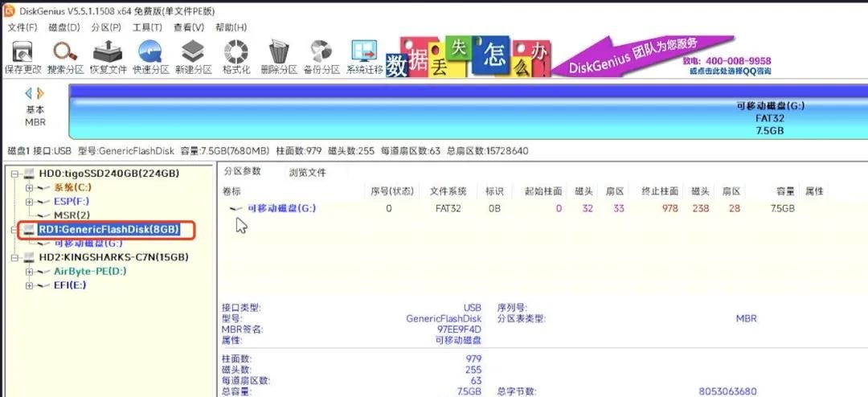868x397 pixels.
Task: Click the DiskGenius app icon in title bar
Action: tap(9, 10)
